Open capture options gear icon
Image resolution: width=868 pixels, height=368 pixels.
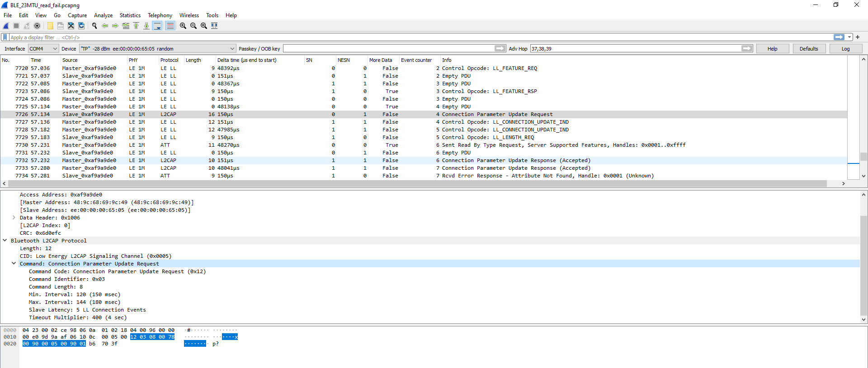[37, 26]
